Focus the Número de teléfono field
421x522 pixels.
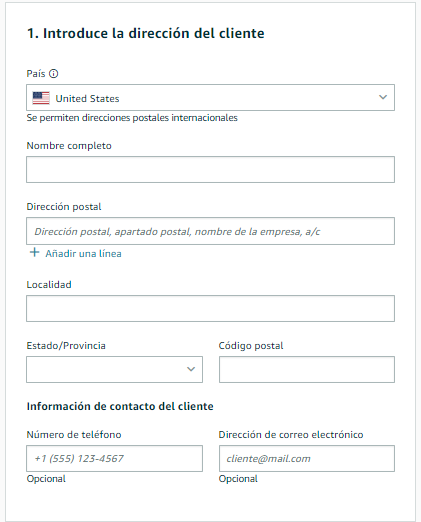(114, 458)
